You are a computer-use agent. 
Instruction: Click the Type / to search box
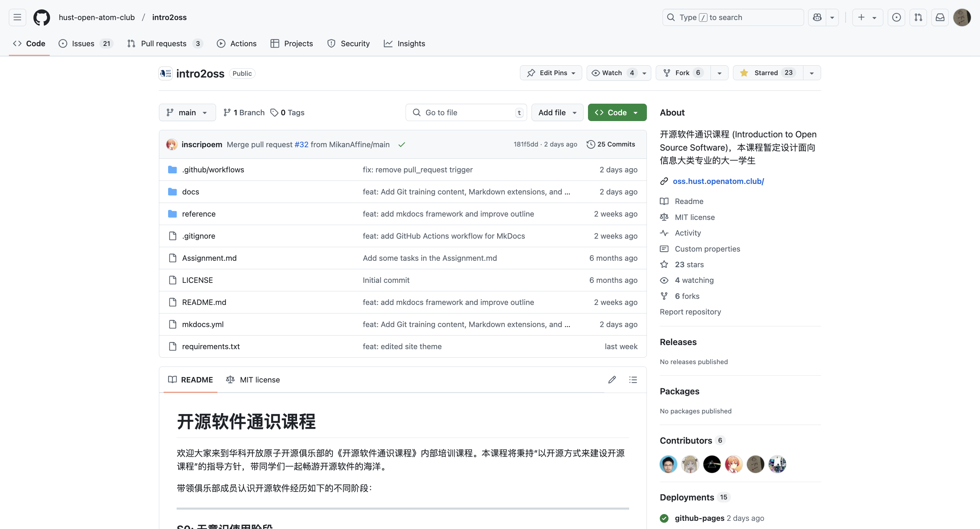pyautogui.click(x=733, y=17)
